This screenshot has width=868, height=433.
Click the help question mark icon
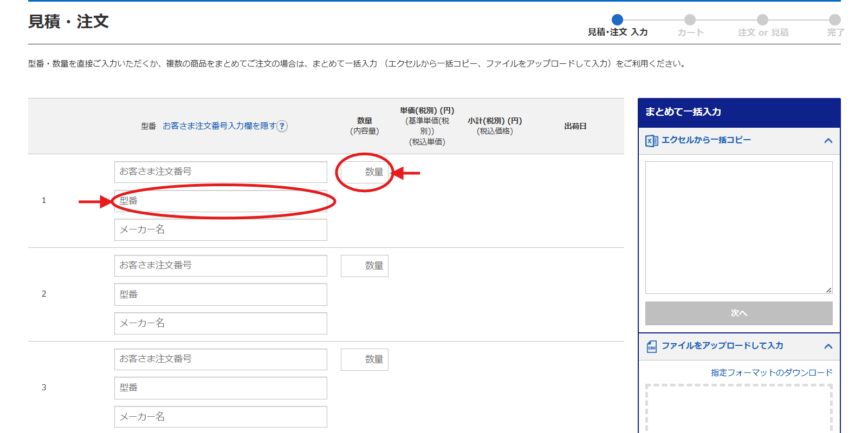[282, 126]
